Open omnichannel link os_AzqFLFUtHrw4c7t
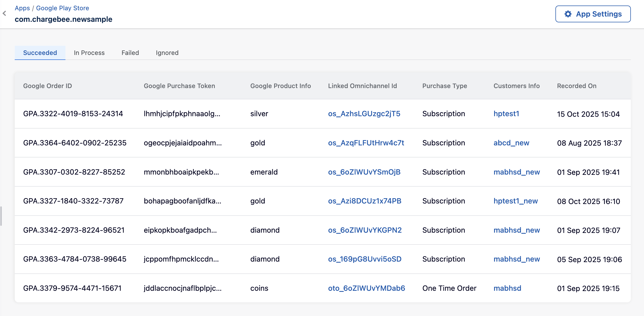The image size is (644, 316). point(366,143)
